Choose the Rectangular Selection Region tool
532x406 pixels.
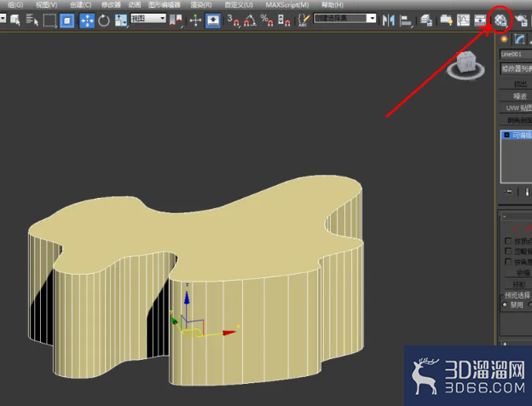pyautogui.click(x=49, y=20)
